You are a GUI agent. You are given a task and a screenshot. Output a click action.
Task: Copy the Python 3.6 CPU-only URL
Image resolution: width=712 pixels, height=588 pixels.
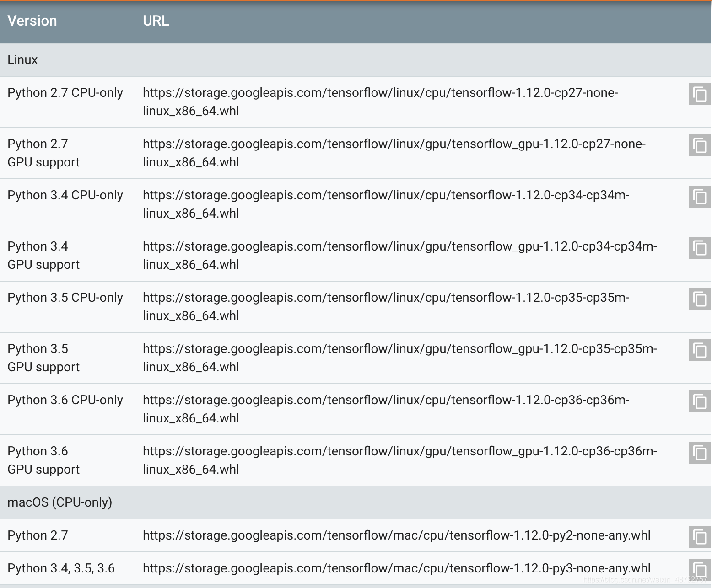click(700, 401)
